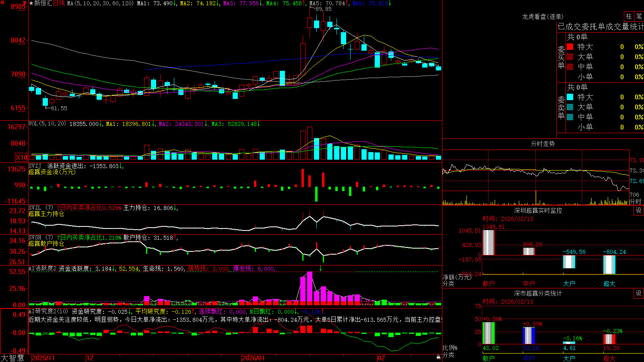Click the 委买单 section label
This screenshot has height=362, width=644.
[x=561, y=57]
